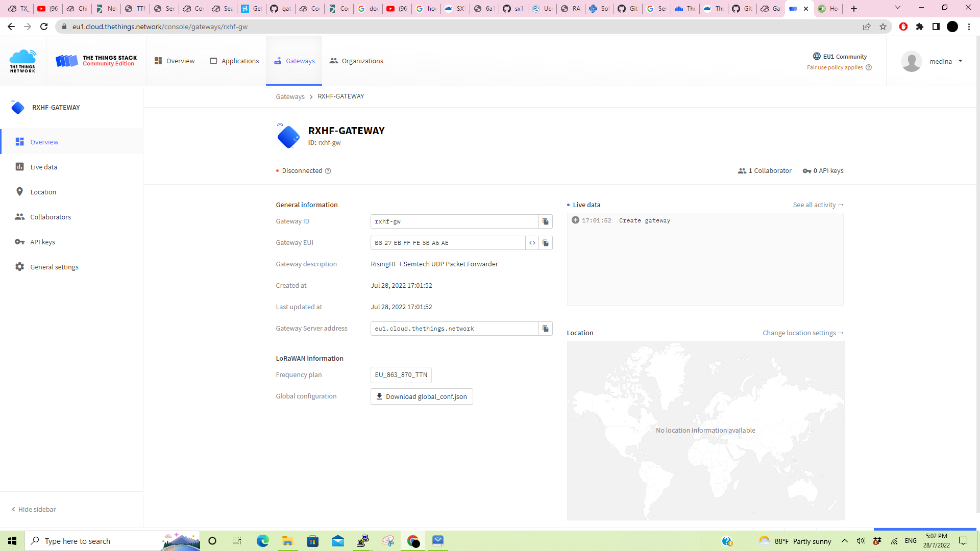
Task: Click the help icon next to Disconnected
Action: point(328,170)
